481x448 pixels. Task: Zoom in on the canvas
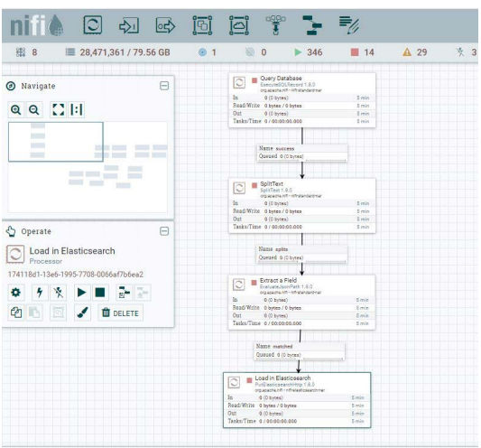[x=15, y=109]
